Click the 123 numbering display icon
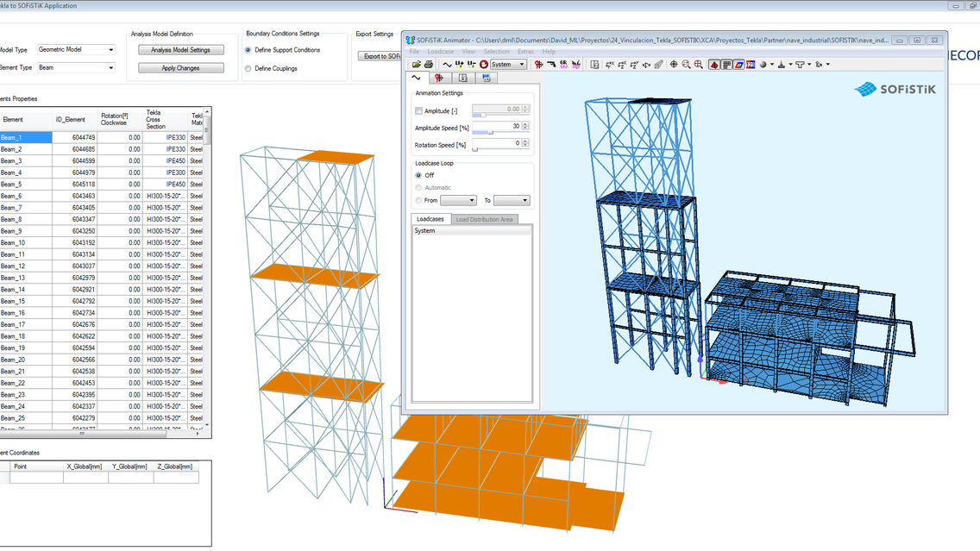The image size is (980, 551). tap(751, 65)
